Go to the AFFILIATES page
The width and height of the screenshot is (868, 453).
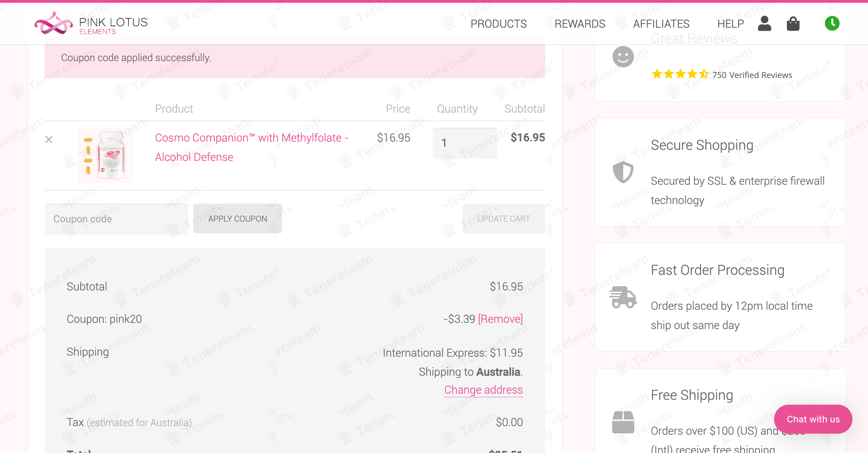click(661, 24)
